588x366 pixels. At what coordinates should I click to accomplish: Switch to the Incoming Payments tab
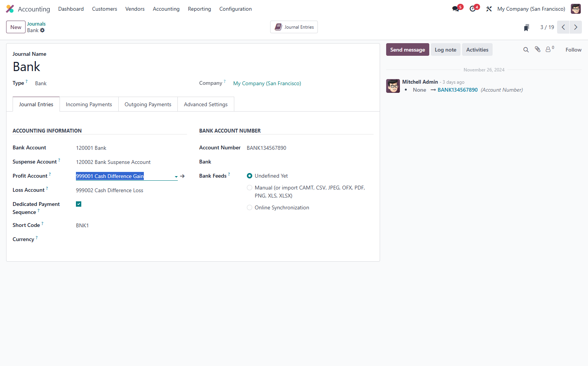[x=89, y=104]
